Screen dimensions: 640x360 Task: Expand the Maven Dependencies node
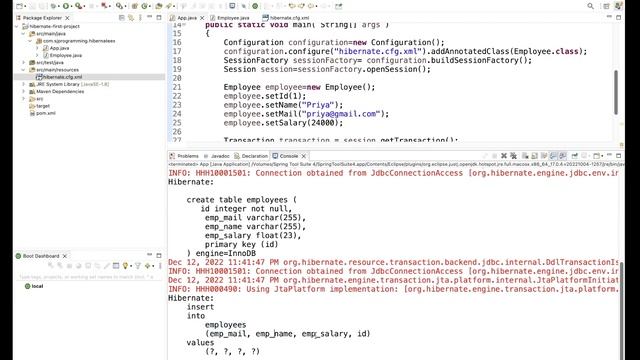(x=24, y=91)
